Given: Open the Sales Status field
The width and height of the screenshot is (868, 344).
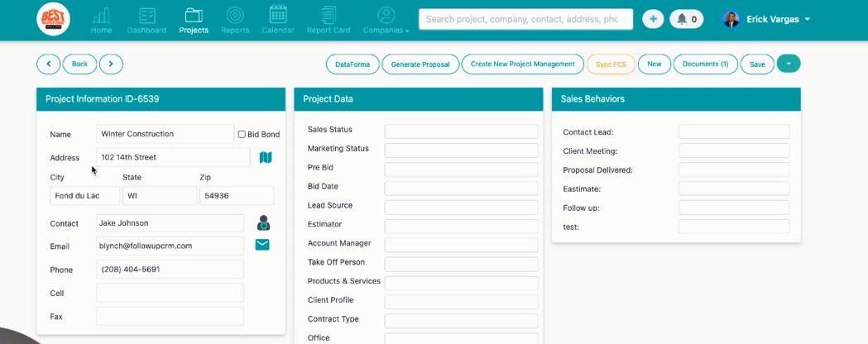Looking at the screenshot, I should [462, 131].
